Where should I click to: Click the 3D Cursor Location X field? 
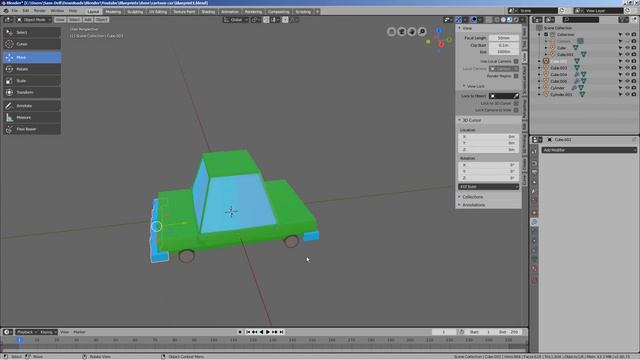pyautogui.click(x=489, y=137)
